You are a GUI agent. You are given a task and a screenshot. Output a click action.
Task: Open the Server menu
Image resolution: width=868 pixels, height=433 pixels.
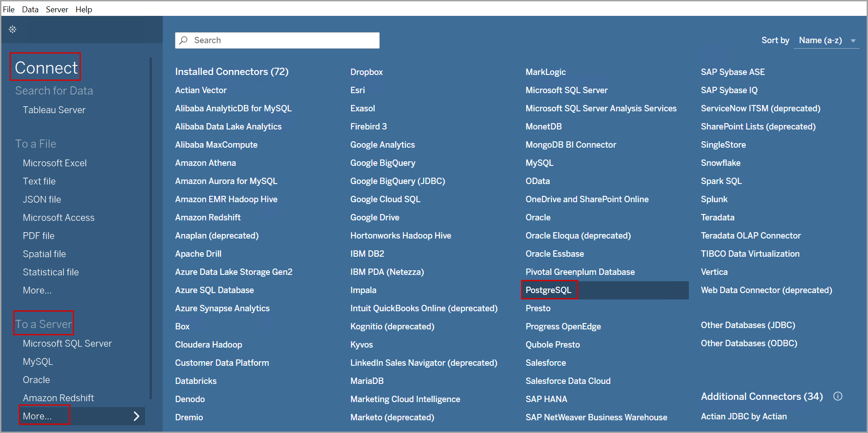(x=57, y=9)
